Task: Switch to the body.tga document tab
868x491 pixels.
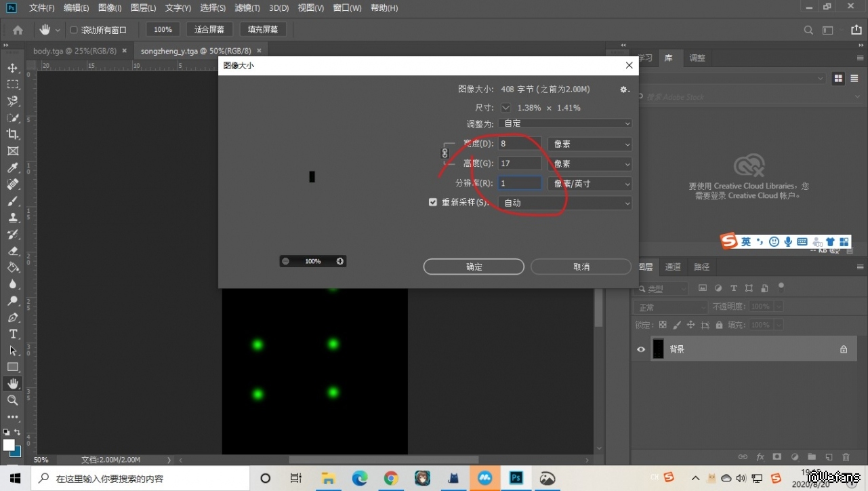Action: coord(75,51)
